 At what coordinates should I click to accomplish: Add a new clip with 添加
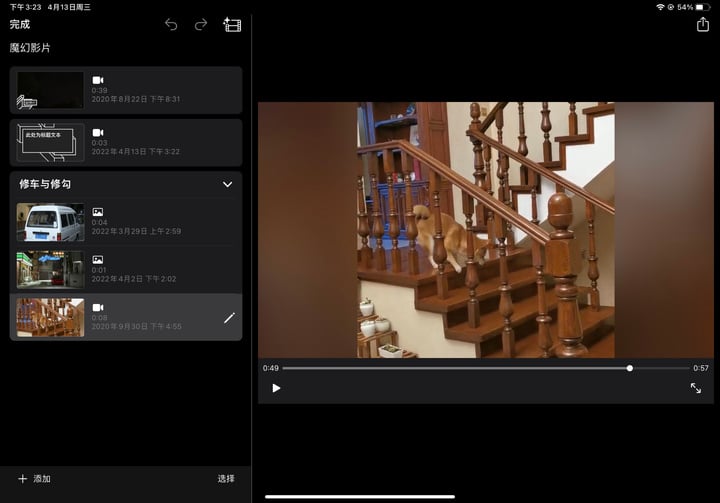[x=34, y=479]
